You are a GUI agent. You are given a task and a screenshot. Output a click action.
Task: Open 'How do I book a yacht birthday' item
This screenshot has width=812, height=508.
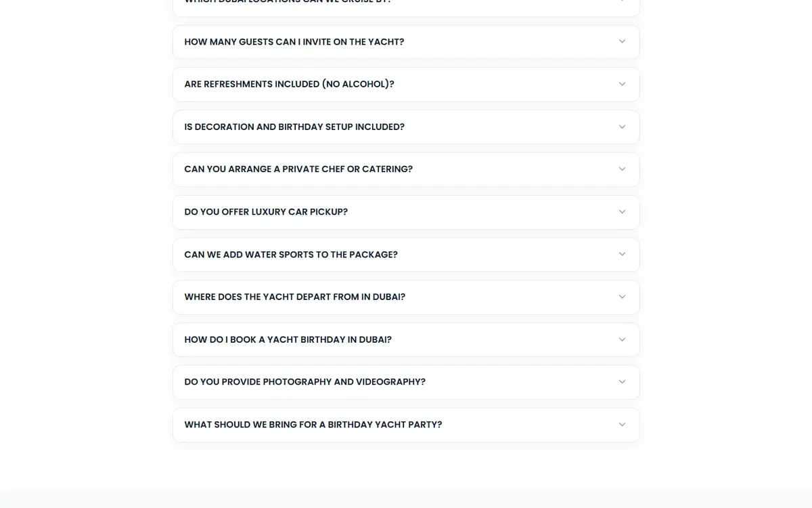[x=406, y=339]
